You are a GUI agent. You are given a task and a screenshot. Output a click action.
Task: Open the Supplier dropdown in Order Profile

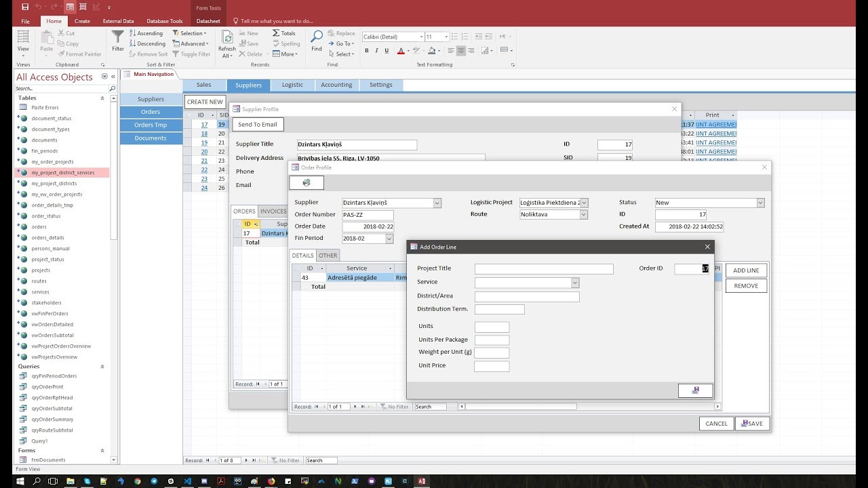pos(437,203)
